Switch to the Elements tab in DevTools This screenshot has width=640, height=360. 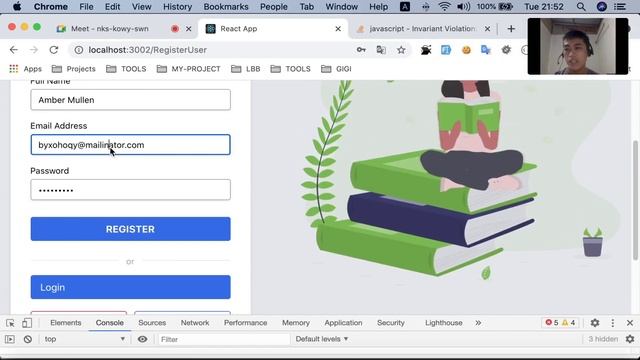66,323
